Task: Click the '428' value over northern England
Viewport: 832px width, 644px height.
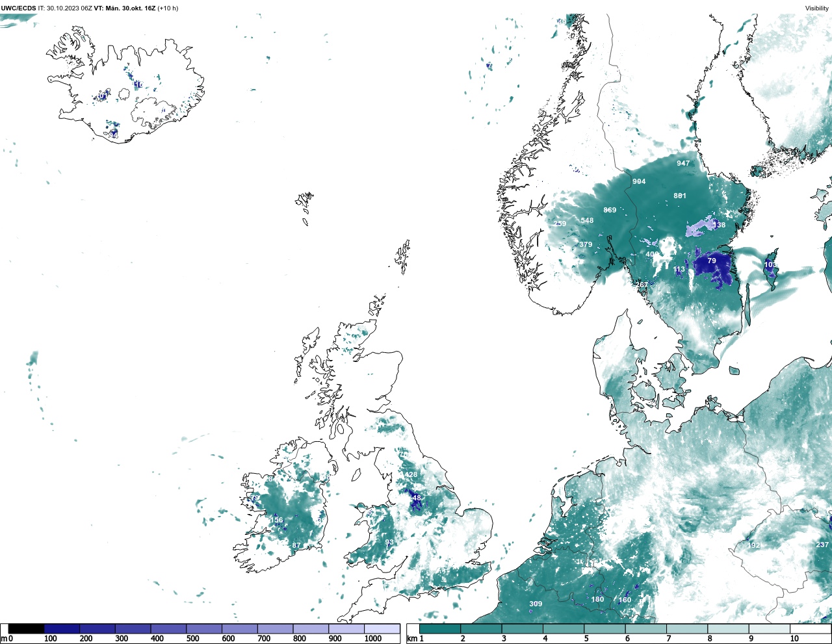Action: tap(411, 474)
